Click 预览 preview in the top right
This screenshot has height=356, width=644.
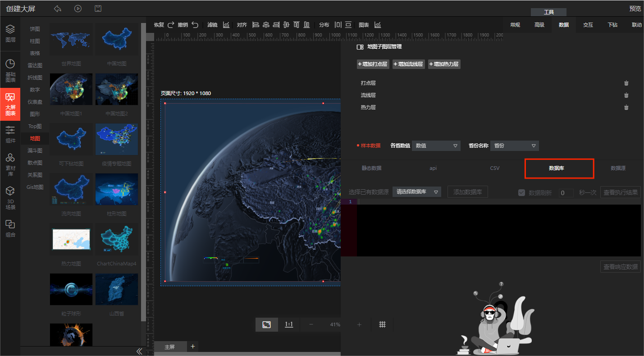coord(635,9)
